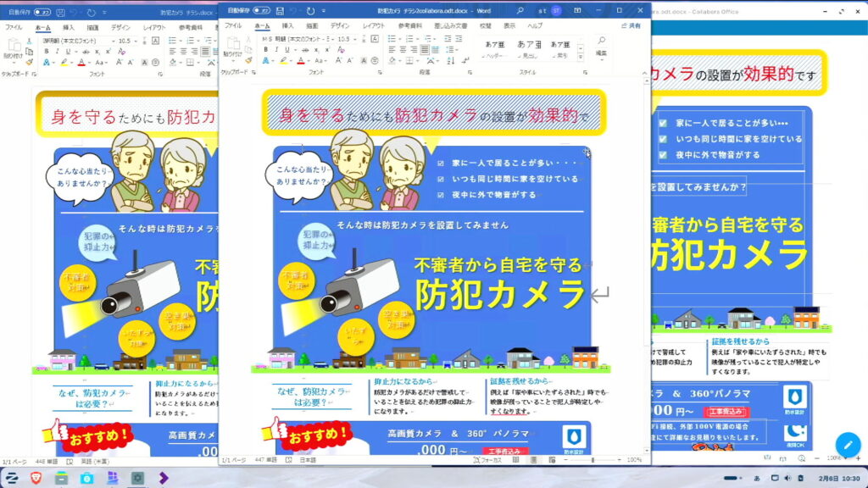Screen dimensions: 868x488
Task: Apply Bold in the front Word window
Action: [265, 50]
